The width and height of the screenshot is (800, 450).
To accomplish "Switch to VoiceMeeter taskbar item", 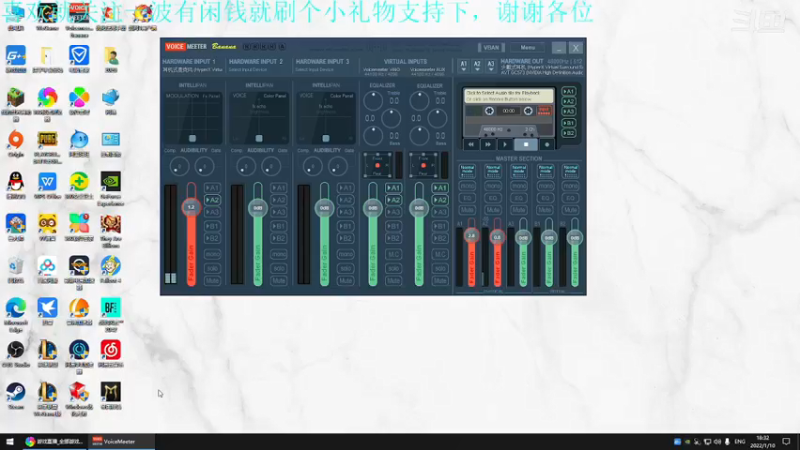I will pos(120,442).
